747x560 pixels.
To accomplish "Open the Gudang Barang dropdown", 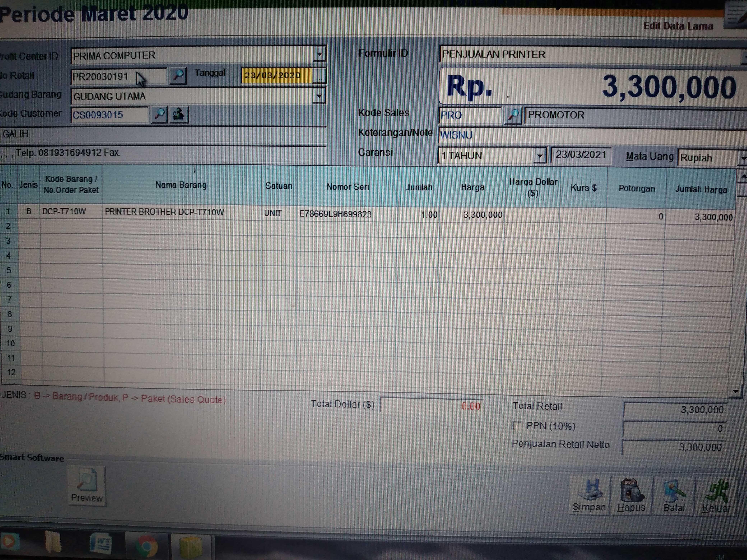I will point(319,96).
